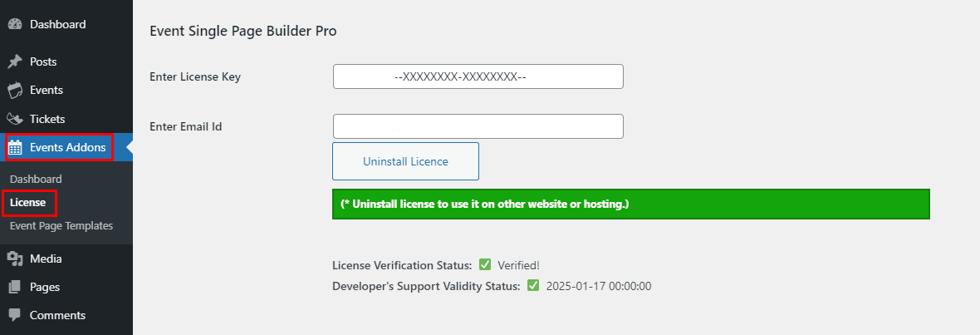980x335 pixels.
Task: Open Tickets using its ticket icon
Action: point(15,119)
